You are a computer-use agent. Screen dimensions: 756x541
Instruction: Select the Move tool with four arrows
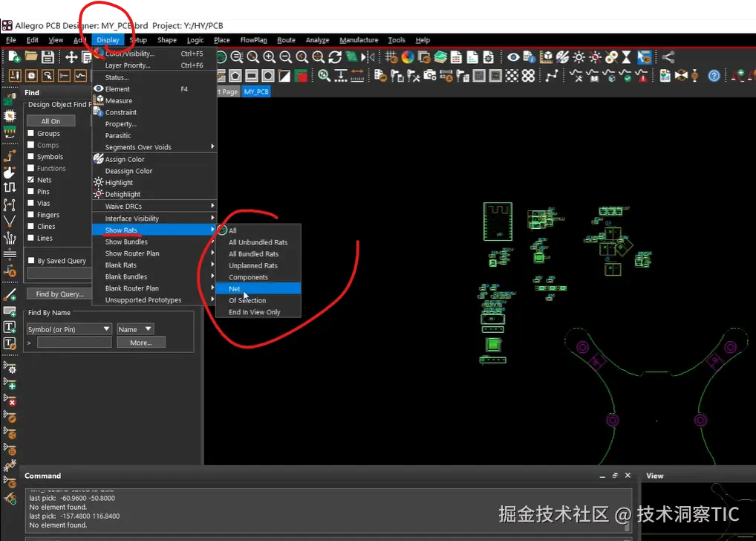(71, 57)
